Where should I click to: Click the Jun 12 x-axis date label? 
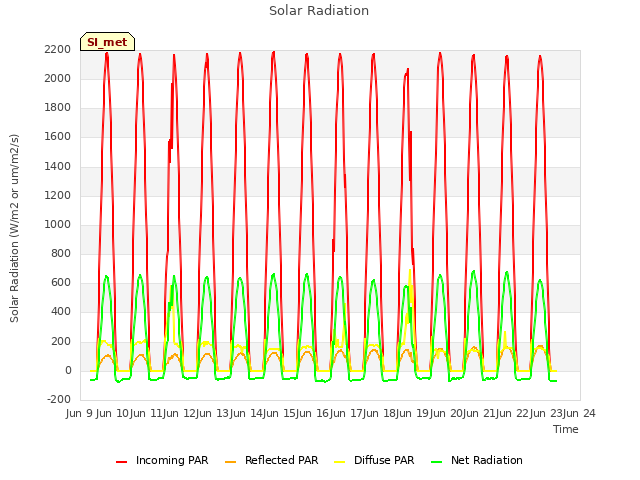pos(181,413)
